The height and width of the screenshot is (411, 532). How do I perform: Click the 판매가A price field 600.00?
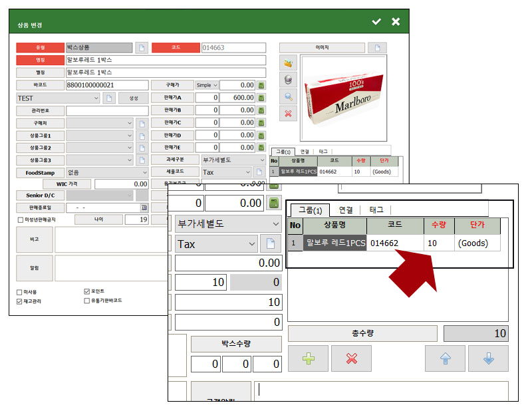(x=237, y=98)
